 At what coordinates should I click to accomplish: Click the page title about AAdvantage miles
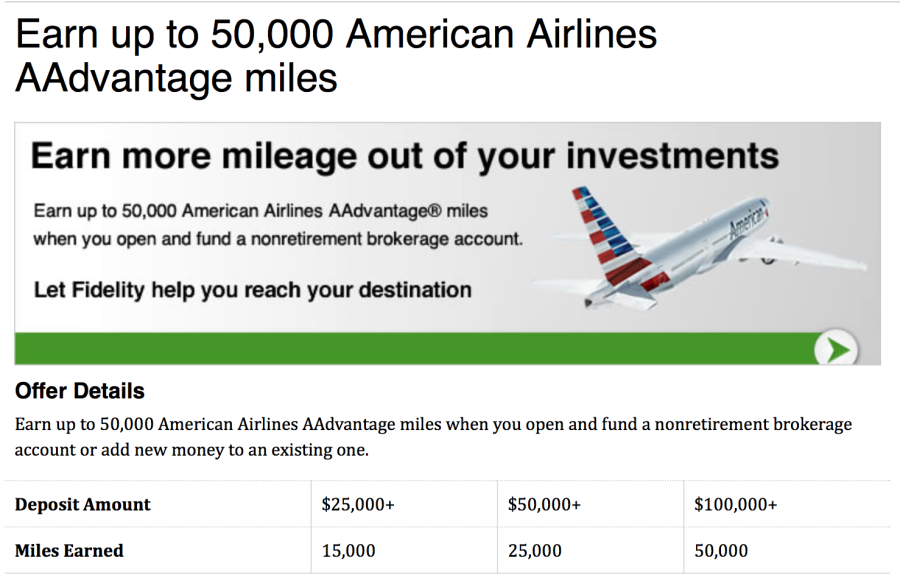point(336,56)
